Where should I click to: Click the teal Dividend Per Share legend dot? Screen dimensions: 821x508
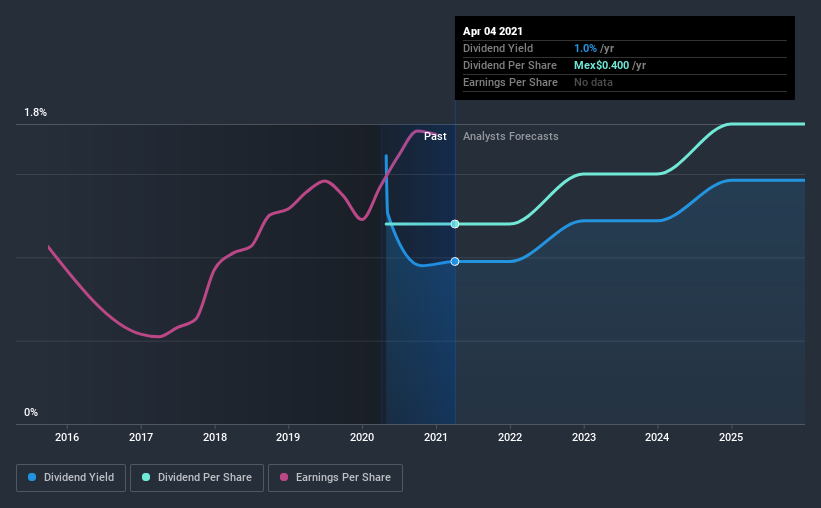tap(146, 477)
